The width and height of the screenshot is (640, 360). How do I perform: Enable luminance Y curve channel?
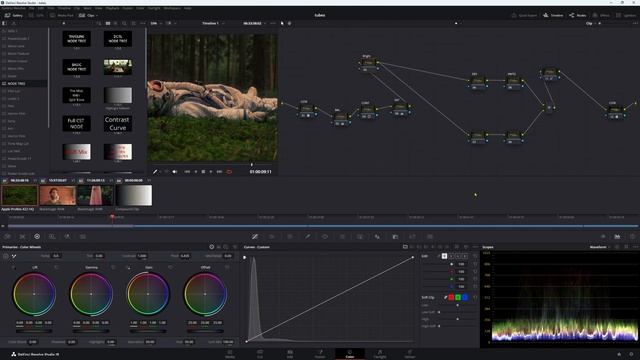(444, 256)
